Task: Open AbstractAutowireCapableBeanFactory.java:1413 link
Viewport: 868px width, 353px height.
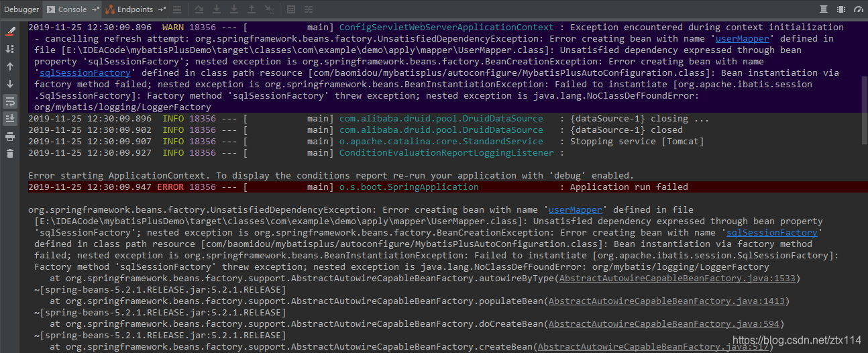Action: (667, 301)
